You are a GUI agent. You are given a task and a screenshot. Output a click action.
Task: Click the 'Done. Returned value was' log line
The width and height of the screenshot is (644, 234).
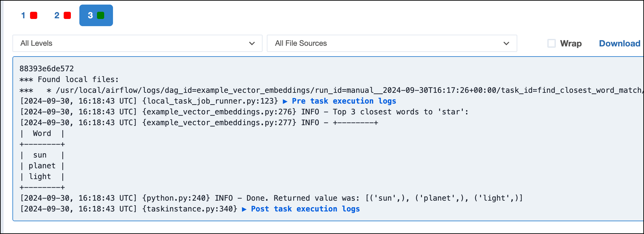[271, 198]
